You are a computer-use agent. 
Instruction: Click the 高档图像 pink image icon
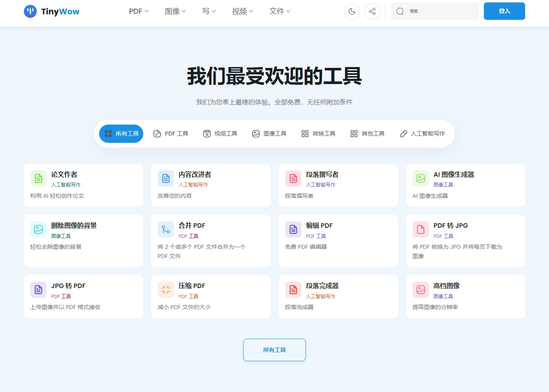tap(421, 290)
